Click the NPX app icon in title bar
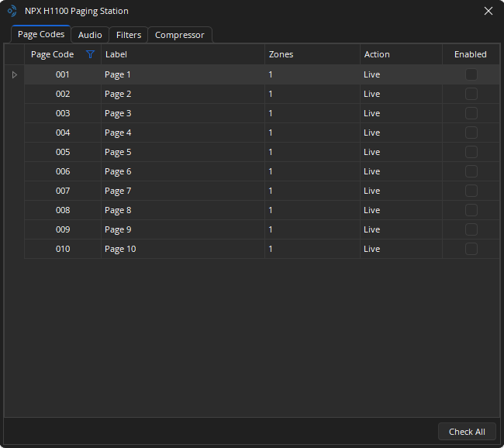This screenshot has width=504, height=448. [x=12, y=11]
